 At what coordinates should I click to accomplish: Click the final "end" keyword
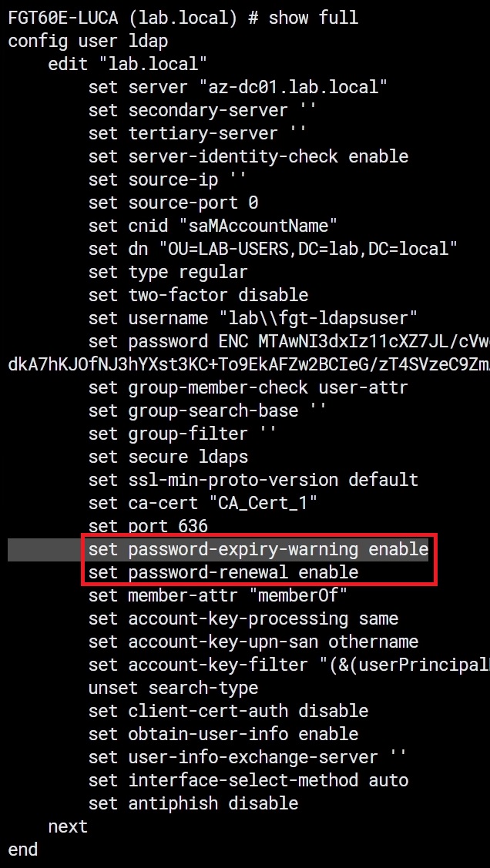point(22,850)
